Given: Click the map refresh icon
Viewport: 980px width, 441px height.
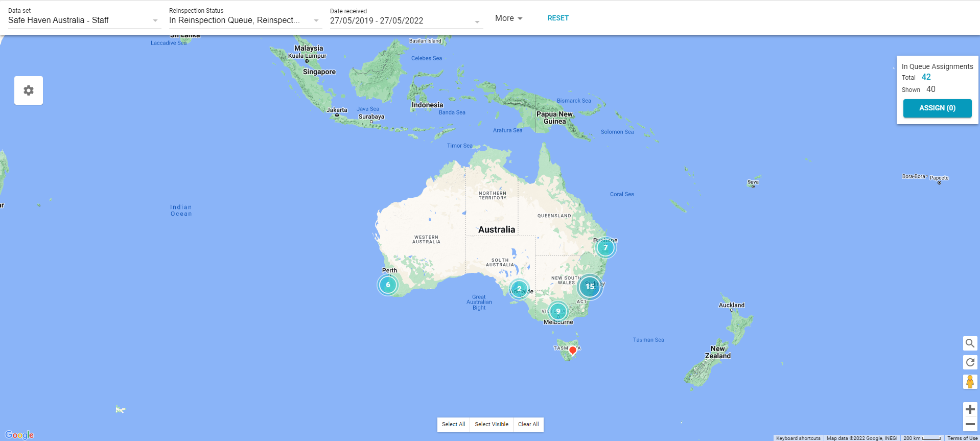Looking at the screenshot, I should (970, 362).
